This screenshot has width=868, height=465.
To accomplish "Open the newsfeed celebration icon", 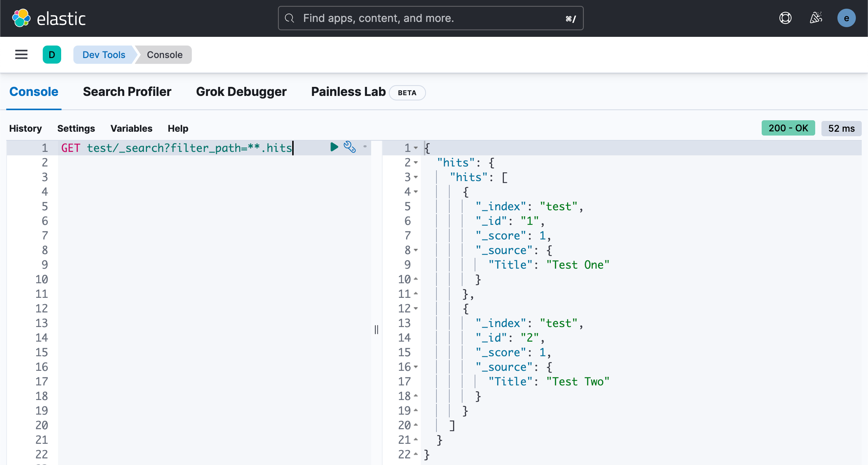I will (816, 18).
